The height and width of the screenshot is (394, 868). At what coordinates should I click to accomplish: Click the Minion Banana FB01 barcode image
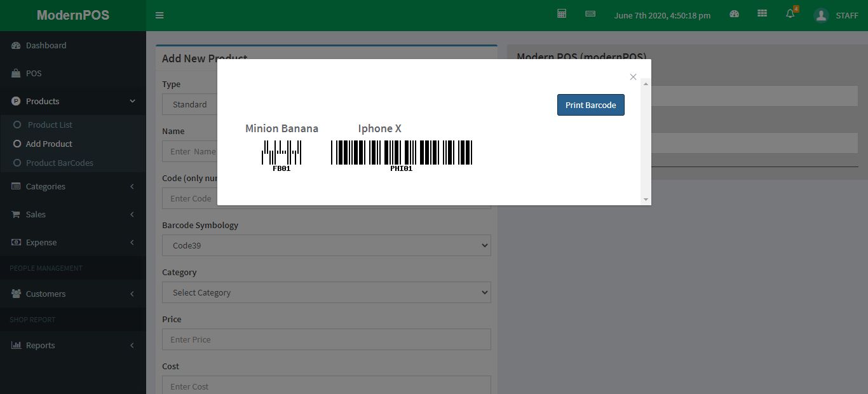[281, 156]
